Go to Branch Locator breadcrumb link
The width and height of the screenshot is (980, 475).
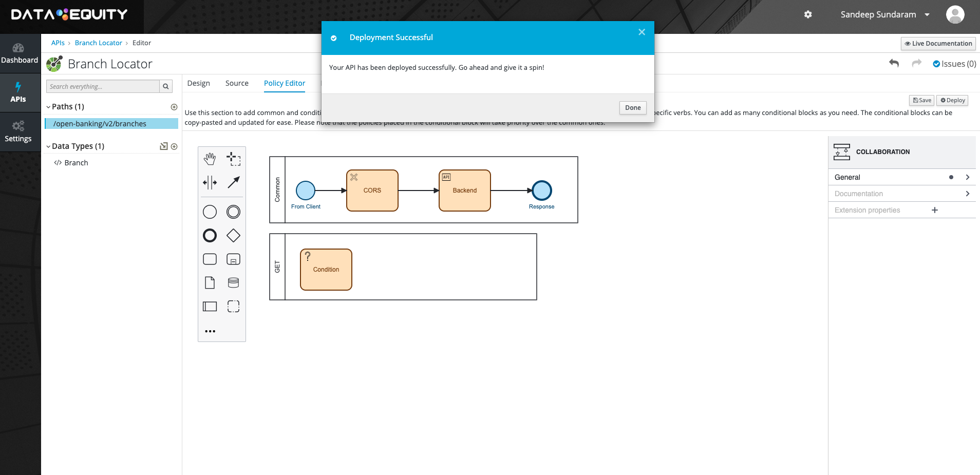(98, 43)
